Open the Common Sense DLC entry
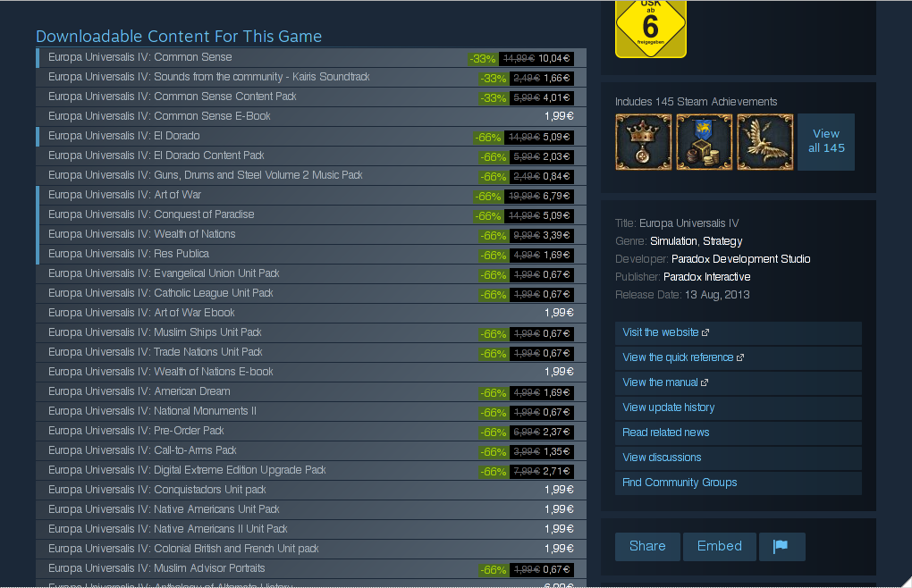912x588 pixels. pyautogui.click(x=311, y=58)
